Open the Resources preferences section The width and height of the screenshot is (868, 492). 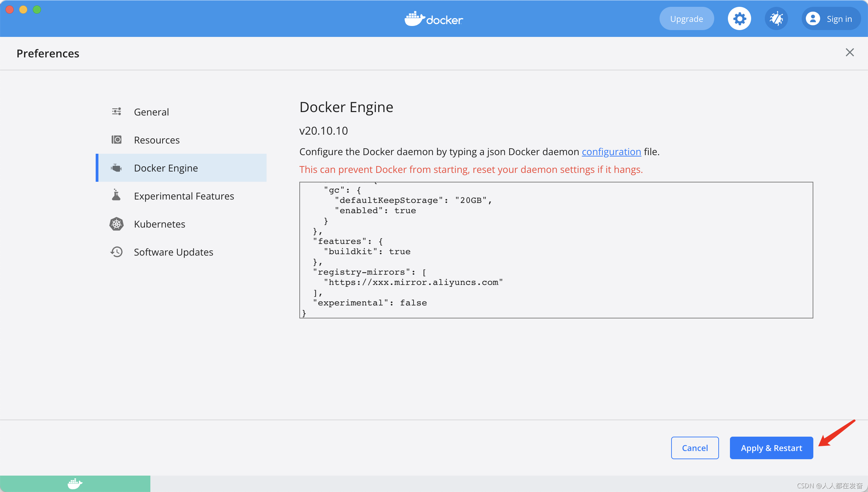point(181,140)
